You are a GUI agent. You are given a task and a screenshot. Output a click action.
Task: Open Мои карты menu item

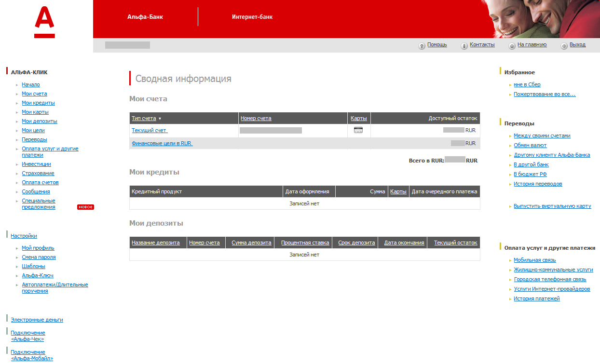point(35,112)
